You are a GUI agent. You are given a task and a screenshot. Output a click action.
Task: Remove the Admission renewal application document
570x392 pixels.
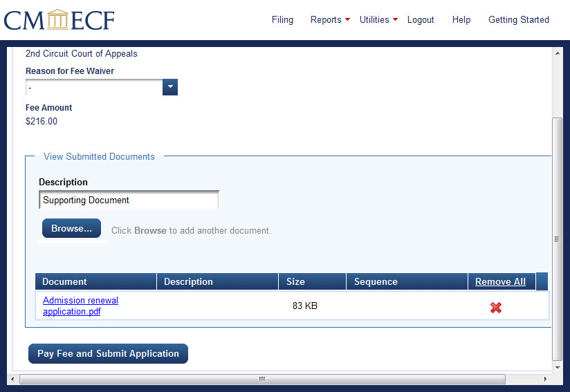(495, 308)
